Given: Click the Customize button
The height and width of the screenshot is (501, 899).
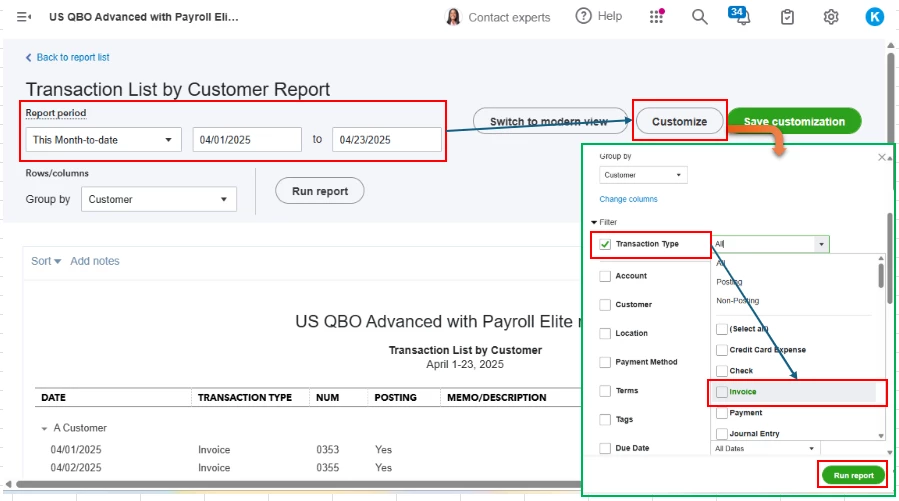Looking at the screenshot, I should click(679, 121).
